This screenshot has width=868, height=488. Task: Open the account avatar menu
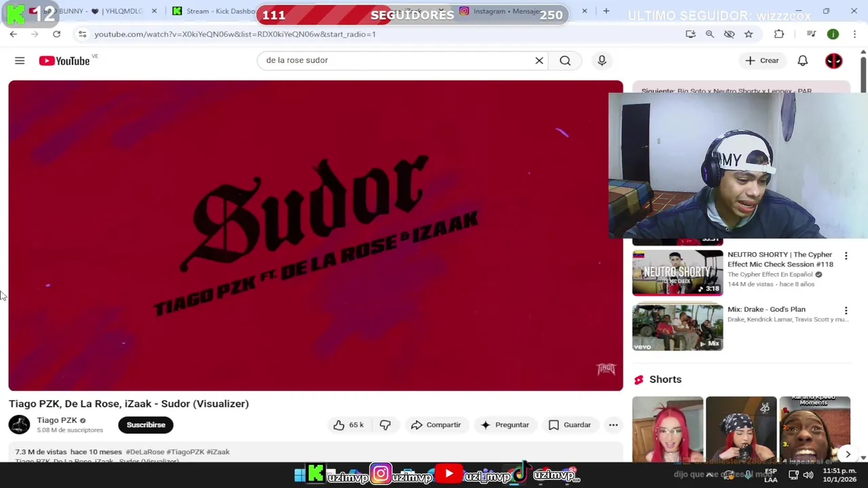coord(833,60)
